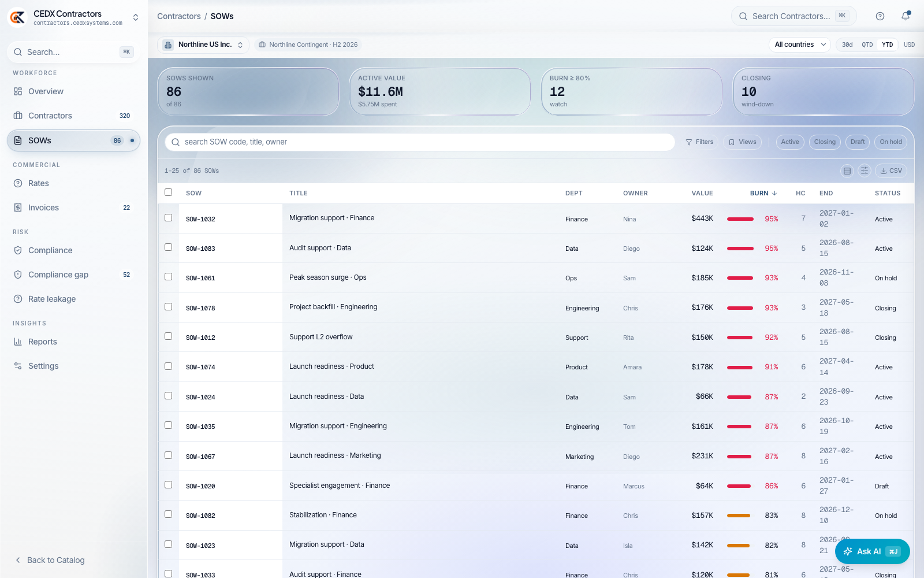This screenshot has height=578, width=924.
Task: Open Overview in the sidebar
Action: point(73,91)
